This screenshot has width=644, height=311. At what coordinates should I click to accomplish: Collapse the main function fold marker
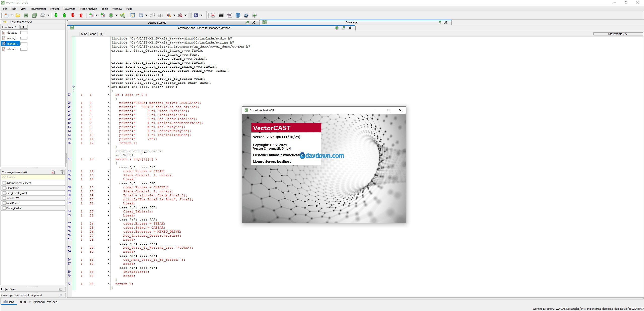point(73,87)
